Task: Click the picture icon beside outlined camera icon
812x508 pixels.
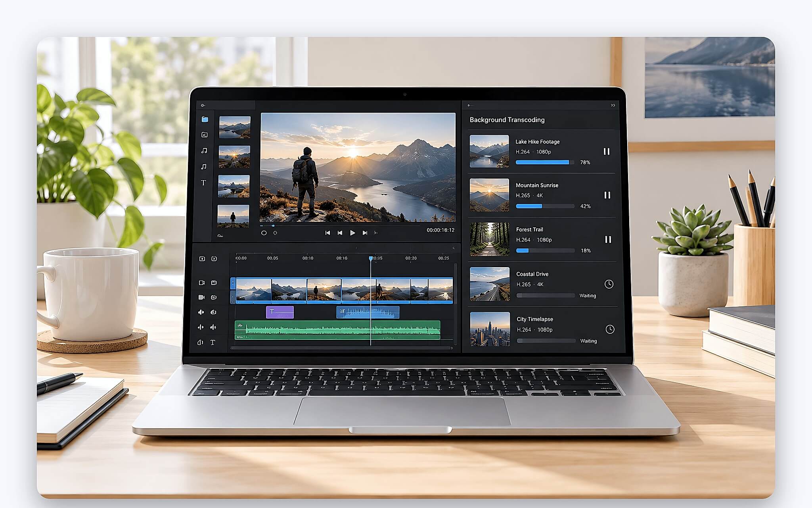Action: tap(214, 283)
